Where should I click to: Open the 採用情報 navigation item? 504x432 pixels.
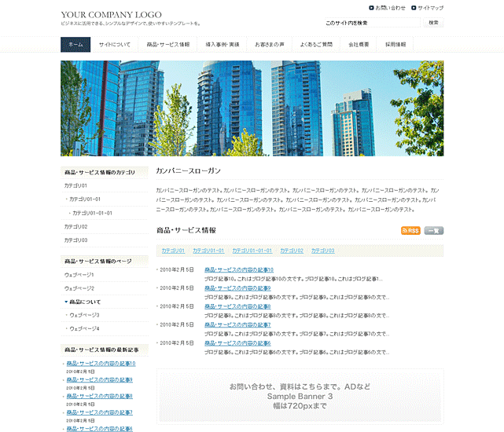[395, 45]
